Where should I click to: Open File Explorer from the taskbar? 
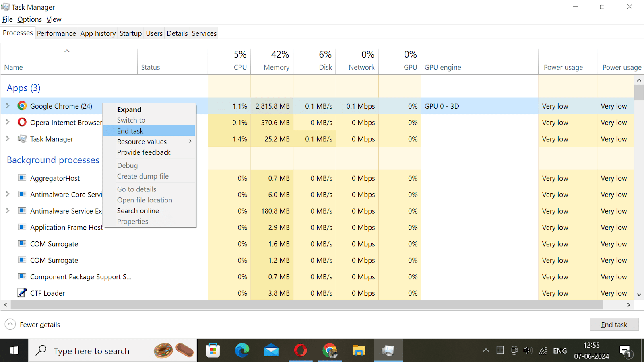[x=359, y=350]
